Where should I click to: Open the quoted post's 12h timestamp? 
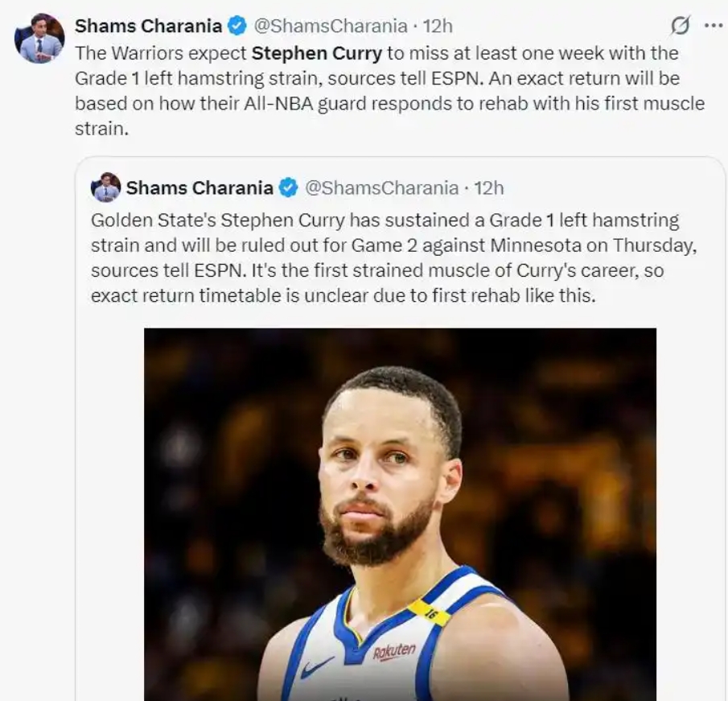tap(489, 188)
